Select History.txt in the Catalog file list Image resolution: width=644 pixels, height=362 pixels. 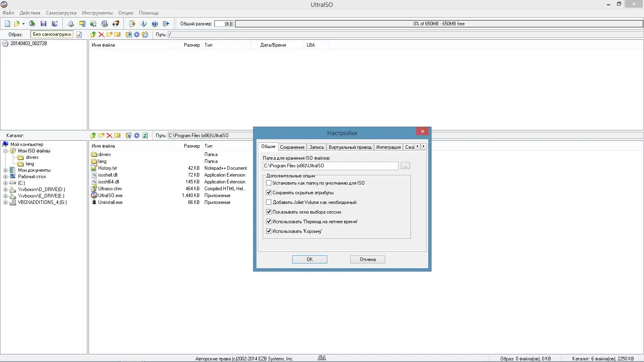pyautogui.click(x=107, y=168)
